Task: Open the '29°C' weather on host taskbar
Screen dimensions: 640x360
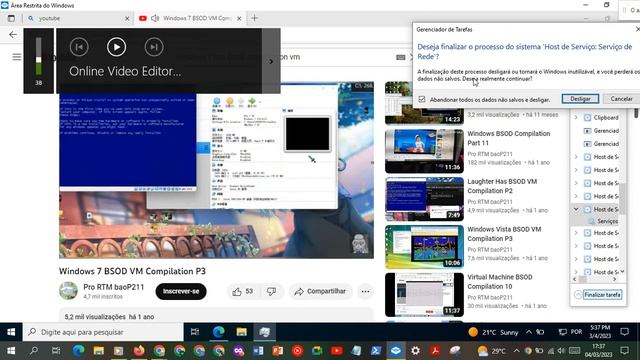Action: point(492,351)
